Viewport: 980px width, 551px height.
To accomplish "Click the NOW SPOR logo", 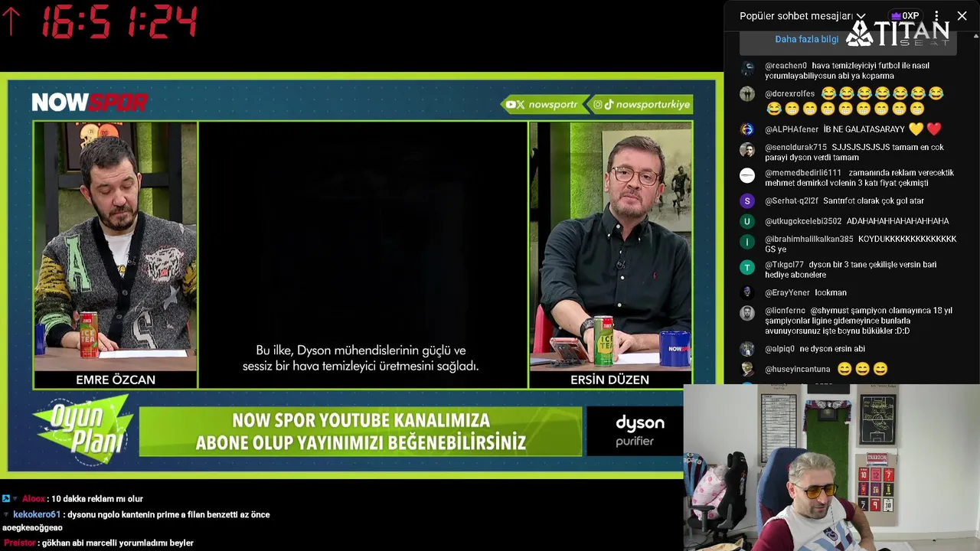I will [90, 103].
